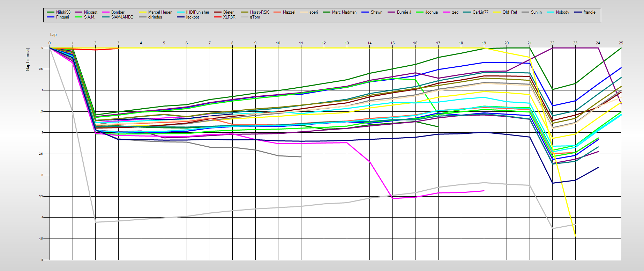644x271 pixels.
Task: Click the Old_Ref legend label
Action: tap(510, 12)
